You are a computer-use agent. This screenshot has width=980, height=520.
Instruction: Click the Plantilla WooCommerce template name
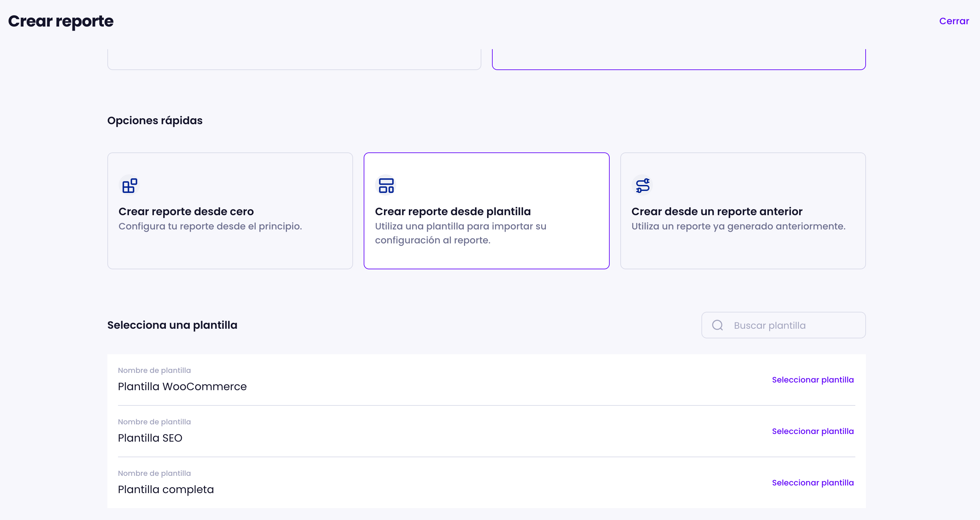(182, 387)
